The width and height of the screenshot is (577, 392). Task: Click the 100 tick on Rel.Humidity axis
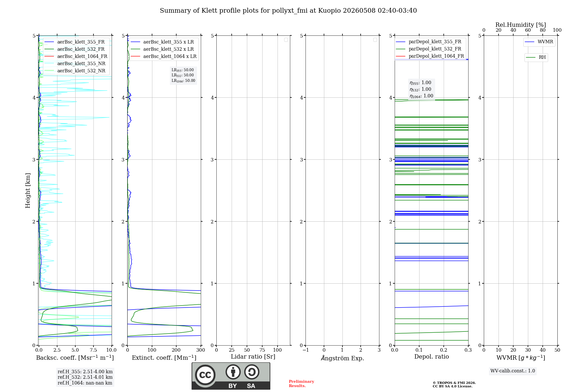tap(557, 30)
